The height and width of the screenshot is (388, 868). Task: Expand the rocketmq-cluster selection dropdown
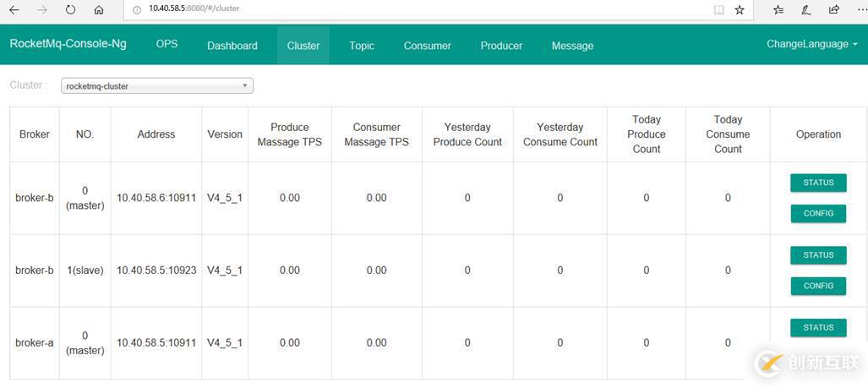pos(156,85)
